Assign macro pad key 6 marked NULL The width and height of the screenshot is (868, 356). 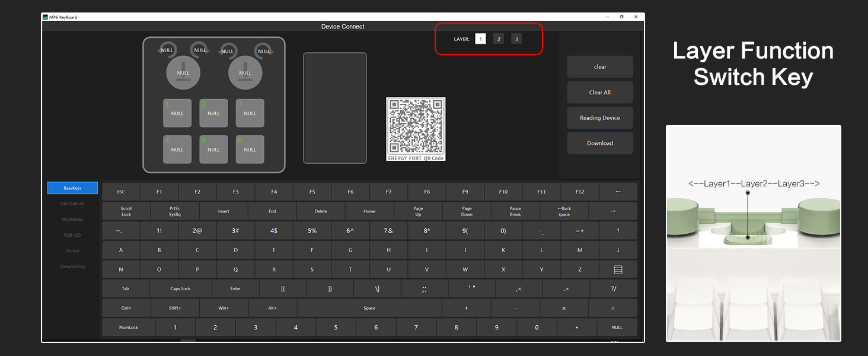tap(250, 149)
